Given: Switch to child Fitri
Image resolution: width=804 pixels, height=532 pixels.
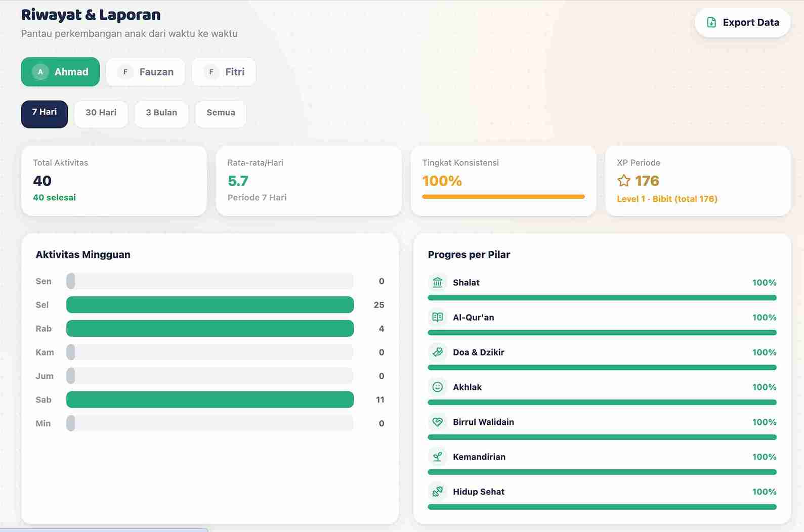Looking at the screenshot, I should (x=224, y=72).
